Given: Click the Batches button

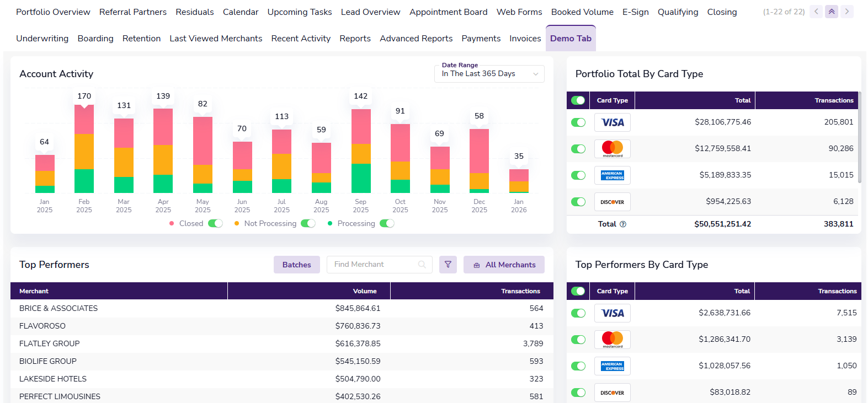Looking at the screenshot, I should 296,265.
